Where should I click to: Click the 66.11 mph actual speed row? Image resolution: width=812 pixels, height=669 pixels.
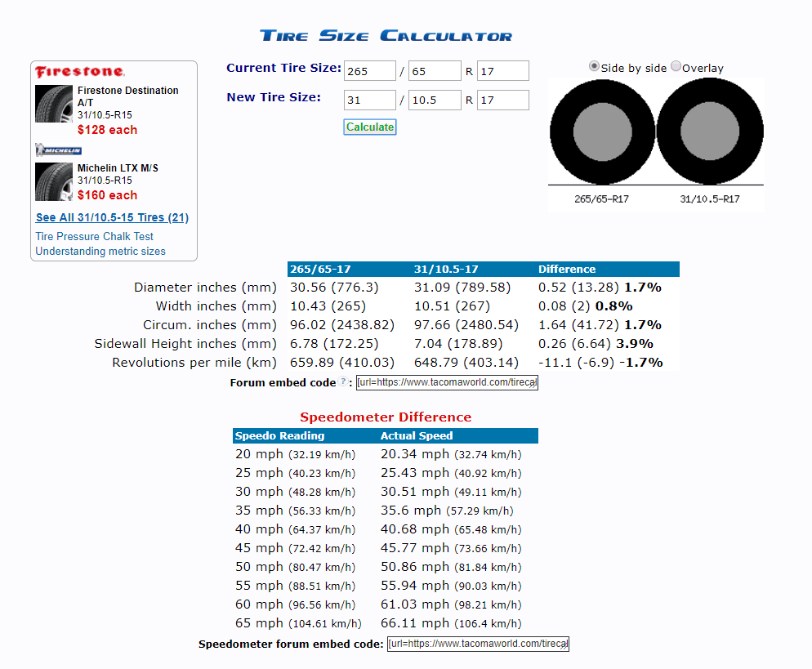(x=451, y=623)
